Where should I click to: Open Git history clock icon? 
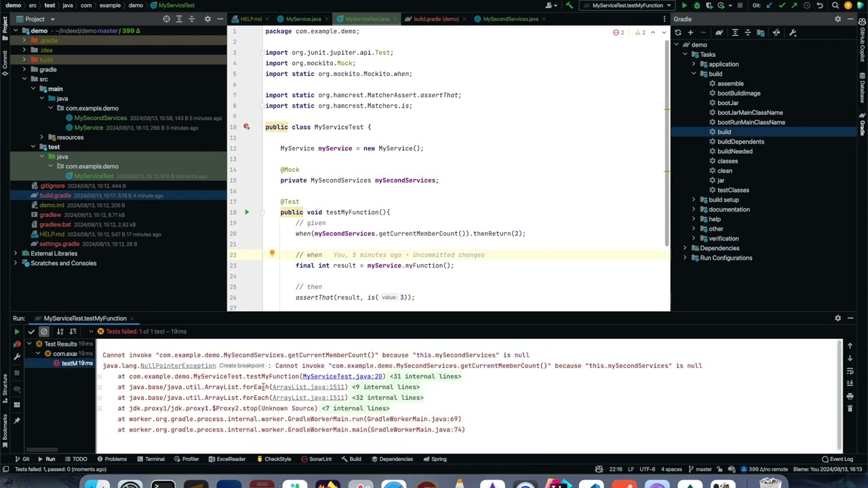point(806,5)
